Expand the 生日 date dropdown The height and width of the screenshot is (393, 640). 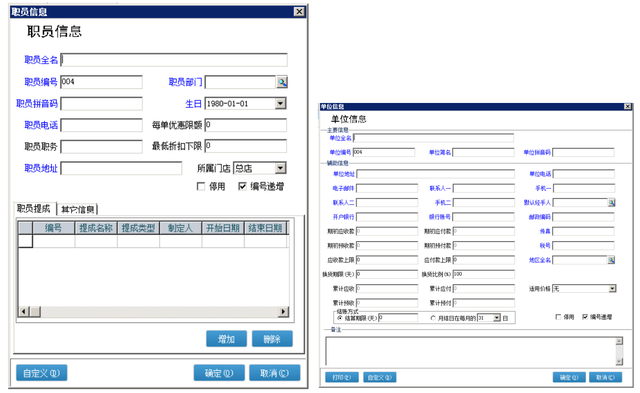(x=280, y=103)
